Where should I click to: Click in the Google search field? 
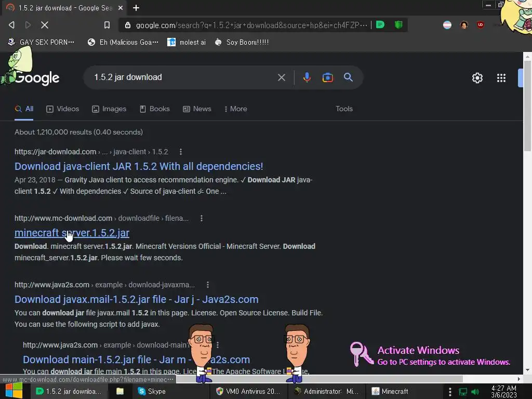[x=183, y=77]
